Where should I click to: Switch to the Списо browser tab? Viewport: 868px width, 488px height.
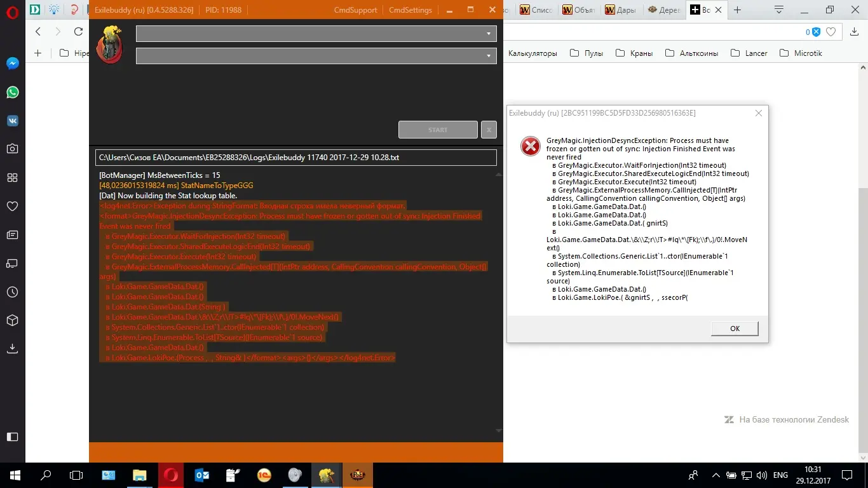pos(536,10)
